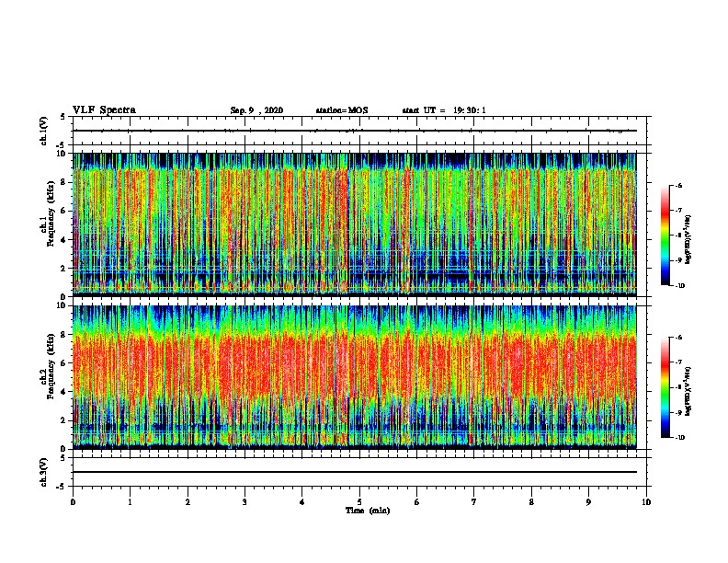Click the '6' frequency tick on ch.2 axis
The width and height of the screenshot is (728, 563).
point(63,363)
